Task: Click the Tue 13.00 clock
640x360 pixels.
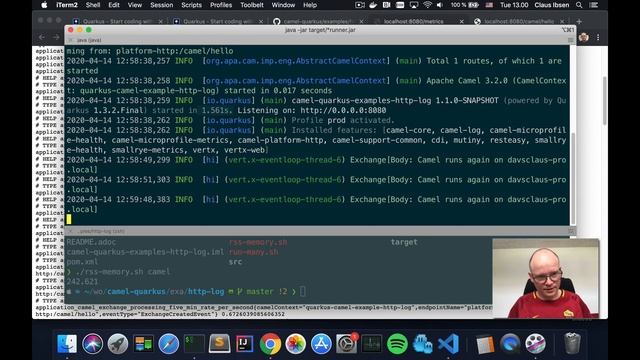Action: tap(514, 5)
